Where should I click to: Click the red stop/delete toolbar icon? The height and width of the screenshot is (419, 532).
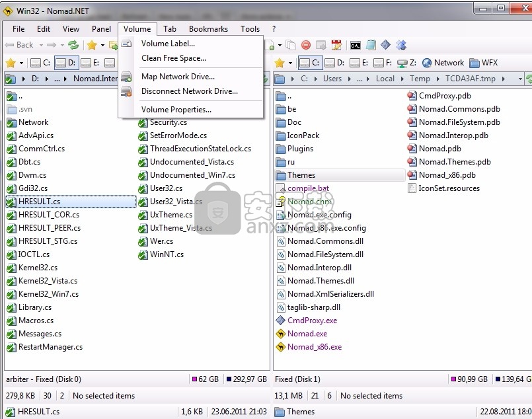pyautogui.click(x=306, y=45)
